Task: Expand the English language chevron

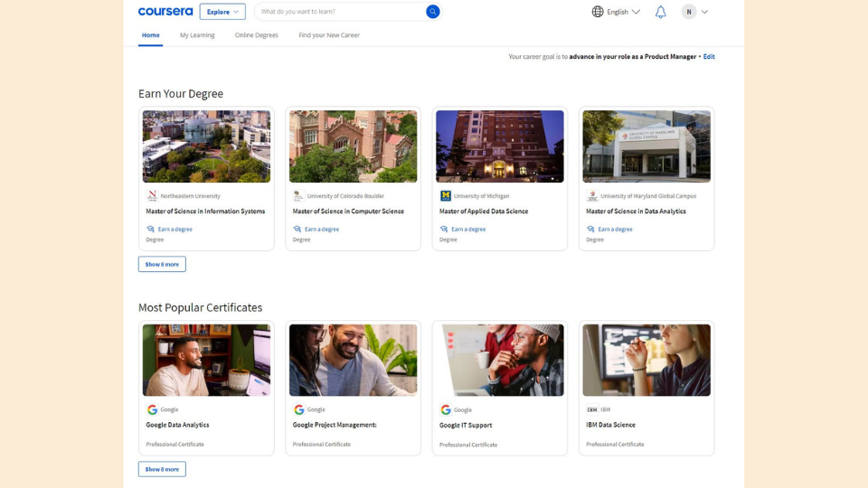Action: point(636,12)
